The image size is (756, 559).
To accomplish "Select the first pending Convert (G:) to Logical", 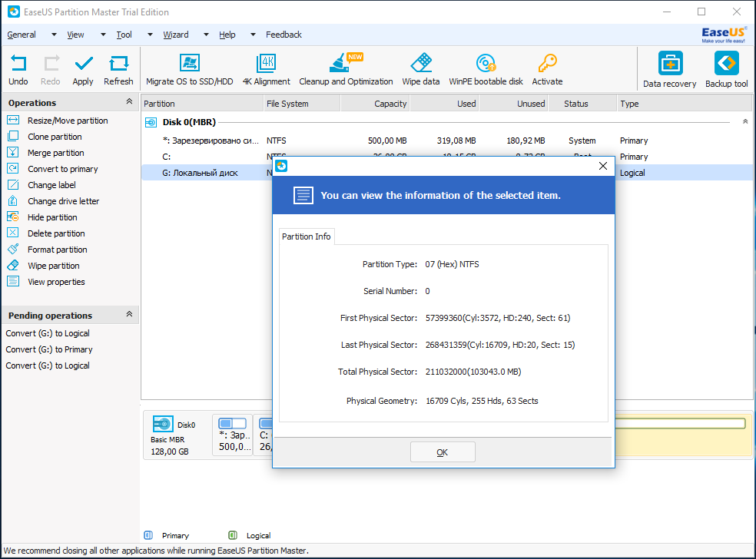I will coord(48,333).
